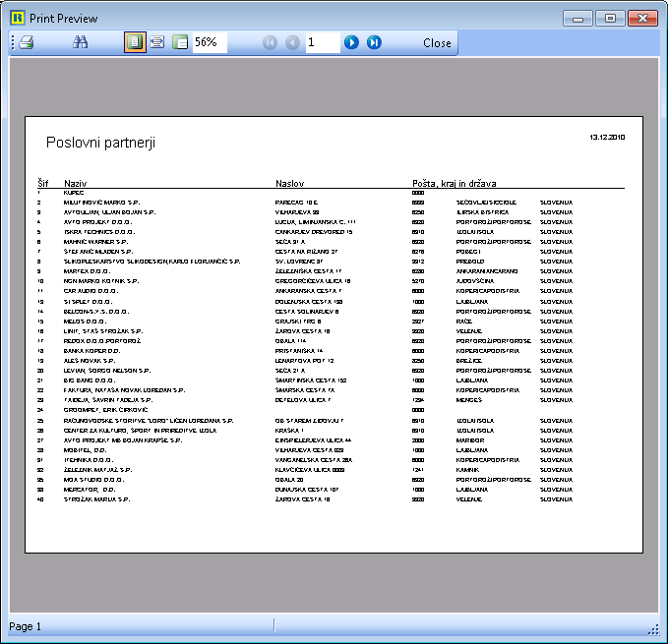Click the toolbar grip handle
The height and width of the screenshot is (644, 668).
(x=13, y=42)
